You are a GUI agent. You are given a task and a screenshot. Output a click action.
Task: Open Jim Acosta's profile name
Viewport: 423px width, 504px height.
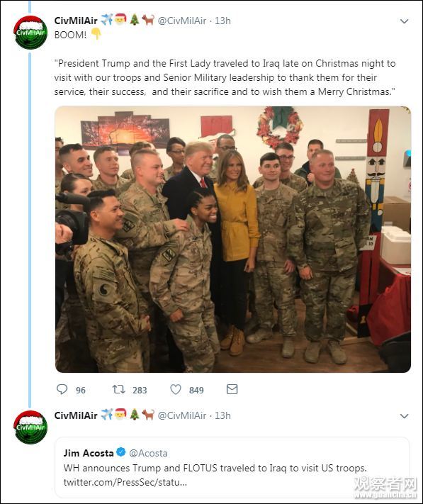pyautogui.click(x=89, y=453)
